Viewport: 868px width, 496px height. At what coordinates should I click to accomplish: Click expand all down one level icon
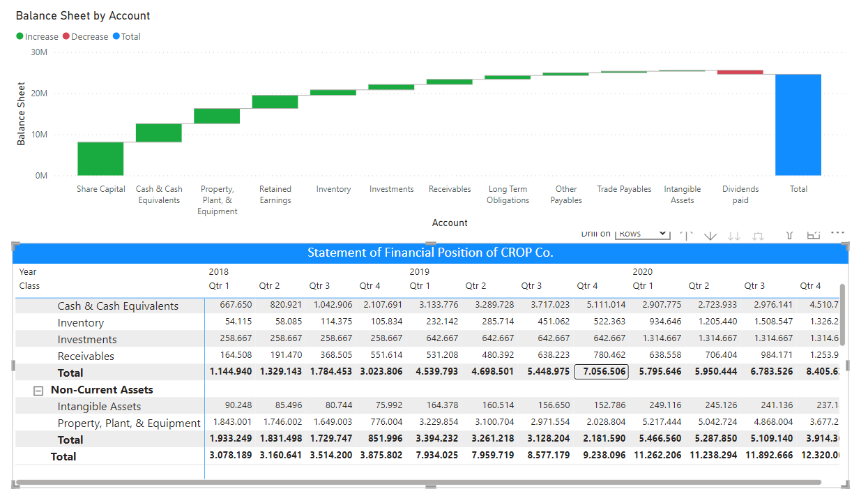[759, 236]
